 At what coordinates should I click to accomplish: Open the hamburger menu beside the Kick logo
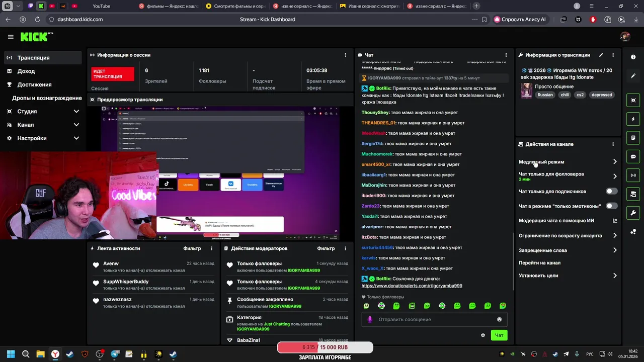click(x=11, y=37)
